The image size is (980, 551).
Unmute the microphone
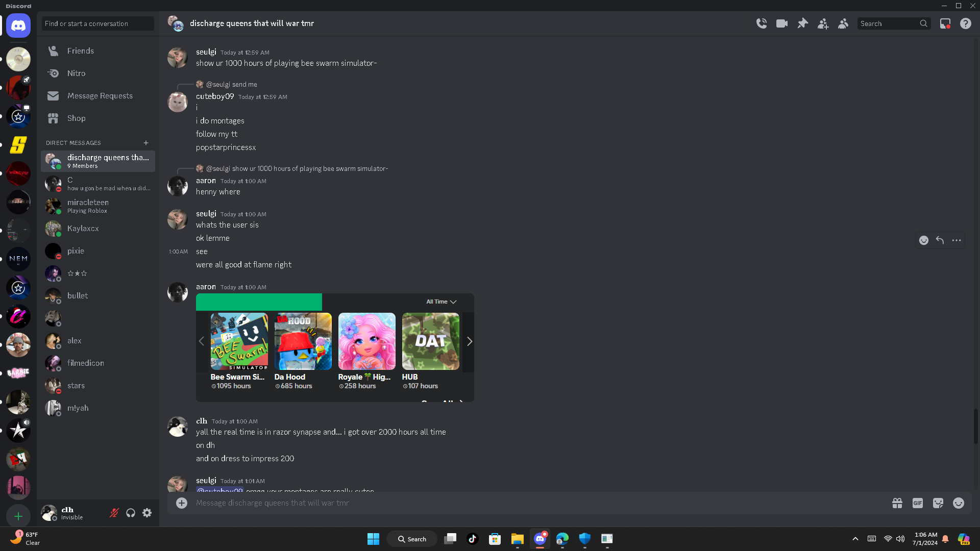(114, 513)
